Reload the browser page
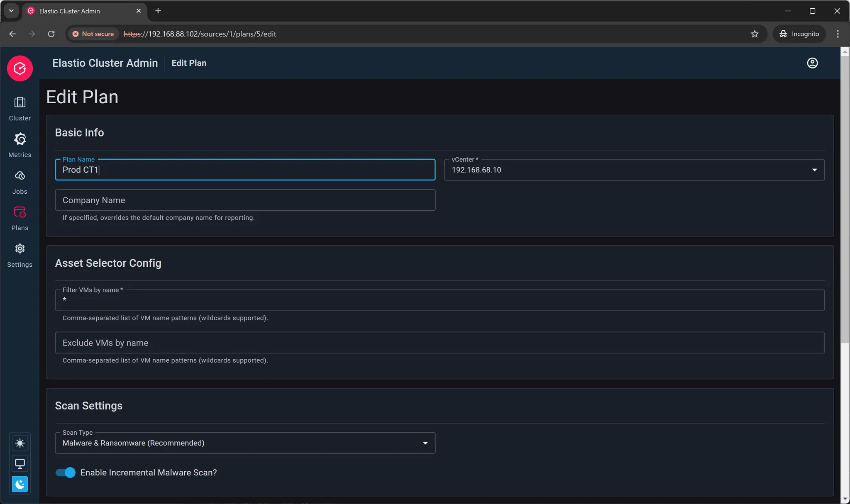The image size is (850, 504). (x=51, y=34)
